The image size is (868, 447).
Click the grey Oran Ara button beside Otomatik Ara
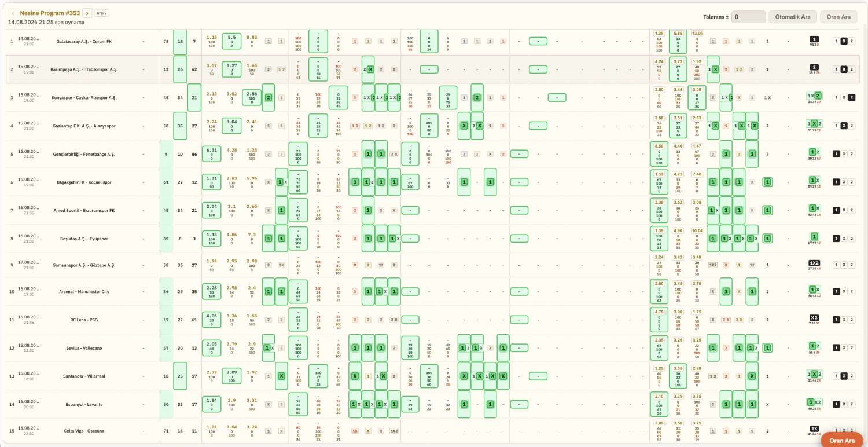point(838,17)
